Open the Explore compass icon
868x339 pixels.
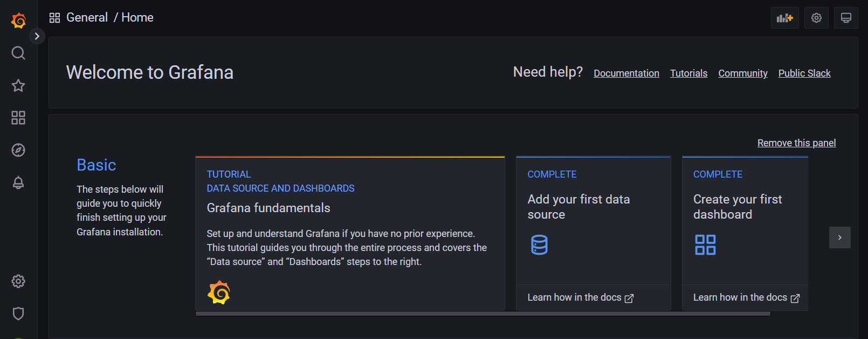[18, 150]
